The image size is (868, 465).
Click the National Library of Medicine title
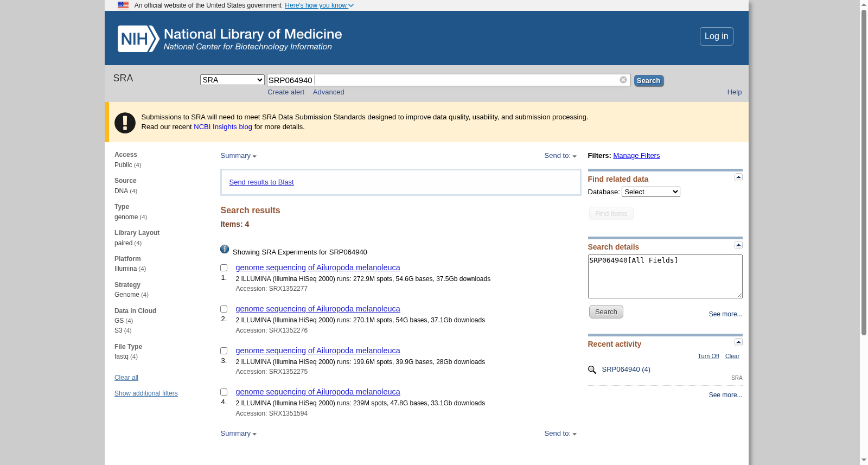pyautogui.click(x=253, y=34)
